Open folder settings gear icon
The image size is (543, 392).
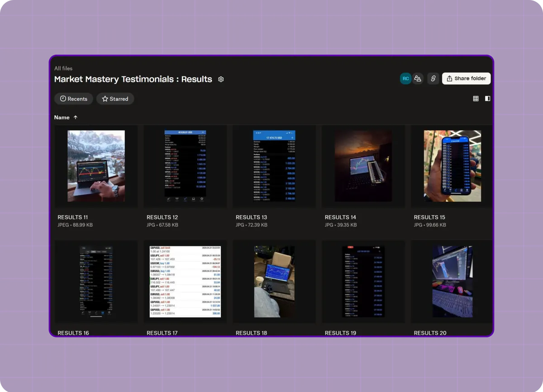tap(221, 79)
